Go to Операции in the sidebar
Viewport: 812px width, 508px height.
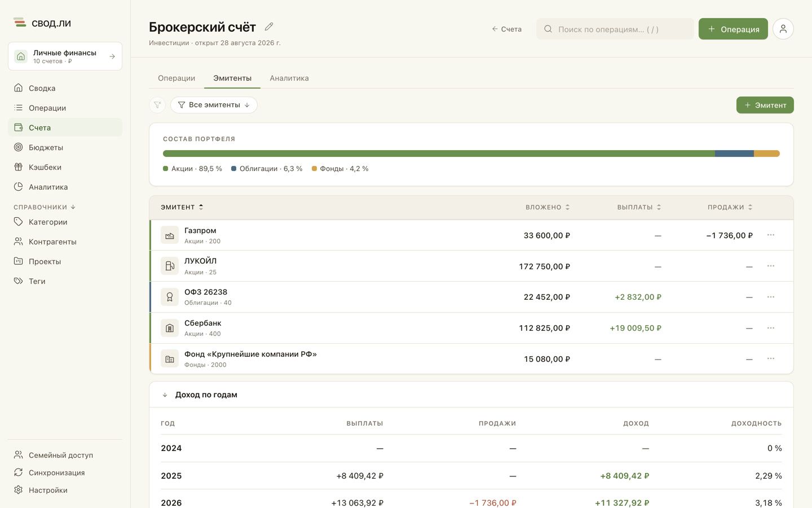click(x=65, y=108)
